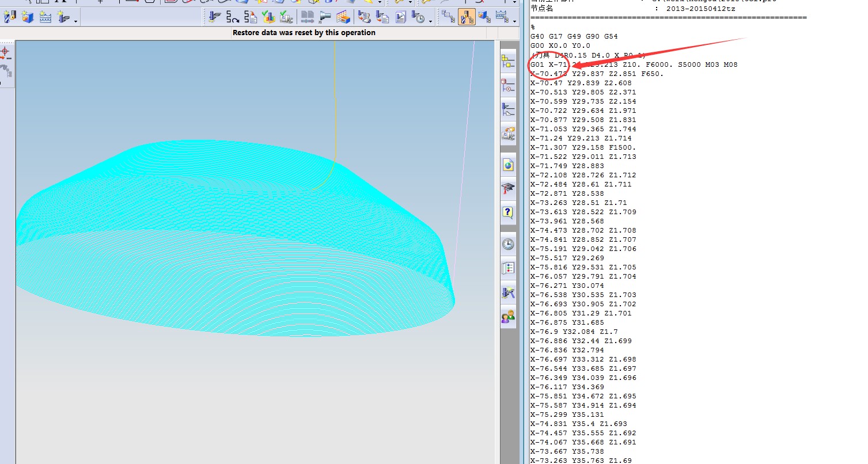Click the red crosshair icon on left edge
This screenshot has height=464, width=868.
tap(5, 54)
